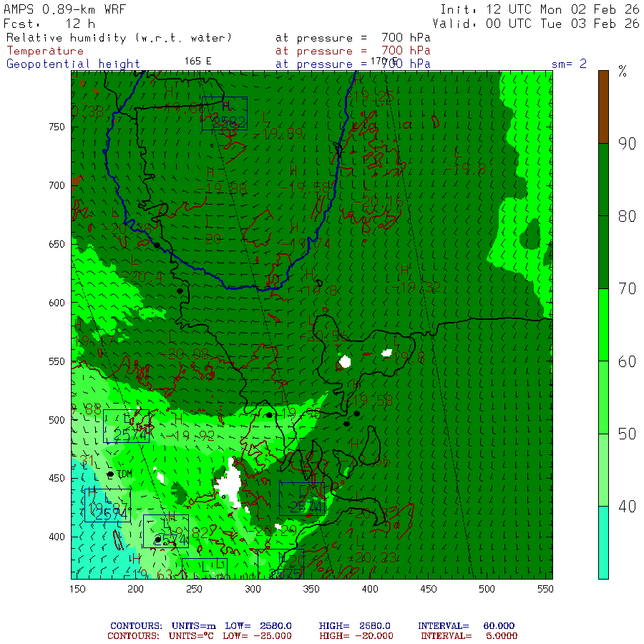
Task: Click the '-19.74' temperature high label
Action: [x=306, y=243]
